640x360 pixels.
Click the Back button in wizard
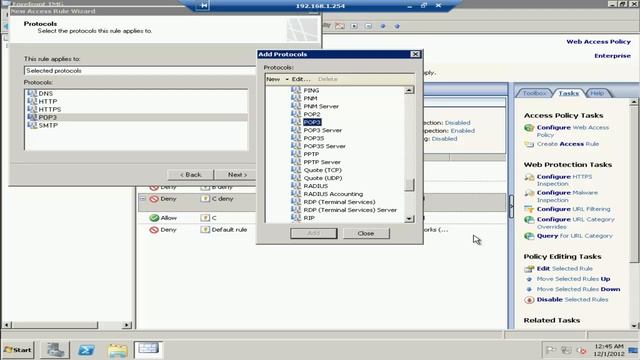(x=191, y=175)
